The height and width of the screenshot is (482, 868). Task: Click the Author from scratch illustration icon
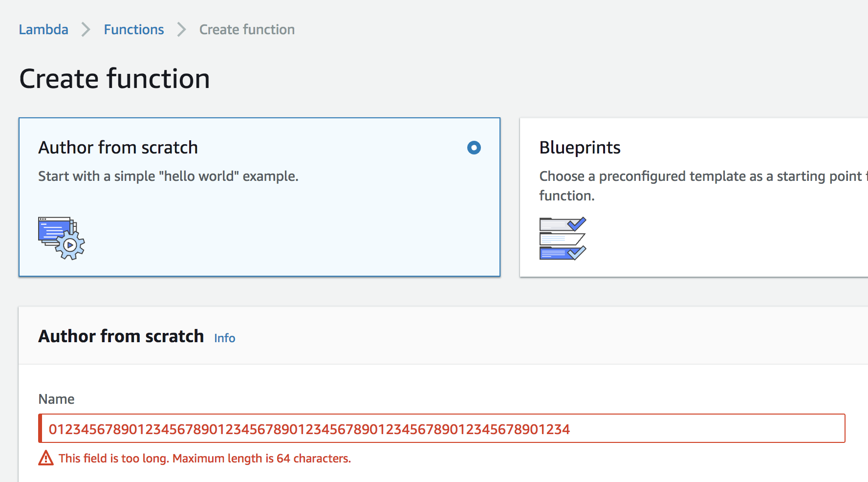point(61,238)
